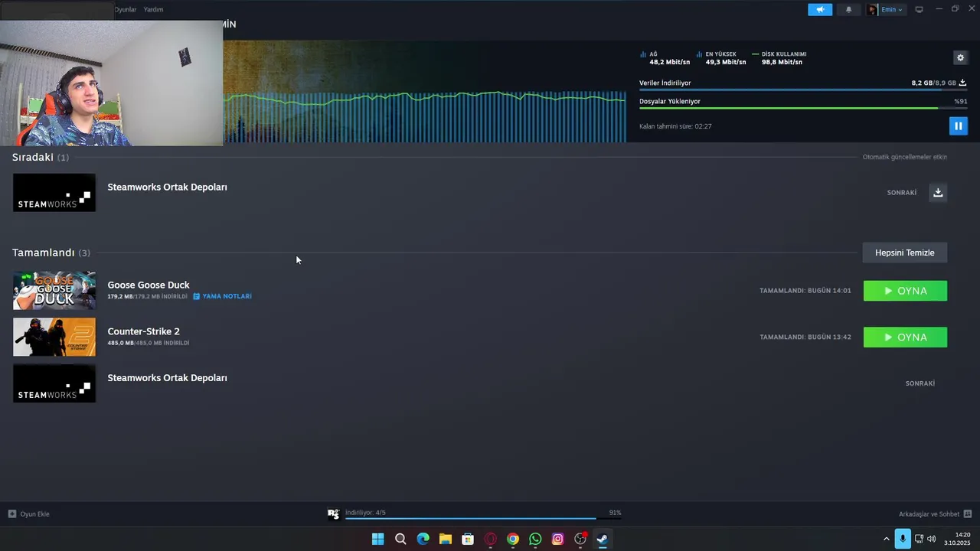Viewport: 980px width, 551px height.
Task: Click Counter-Strike 2 title
Action: [x=144, y=331]
